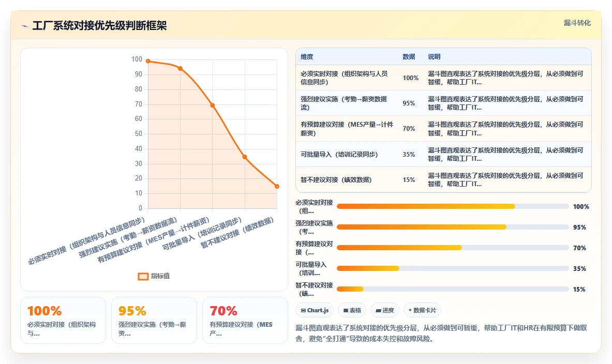Click the 维度 column header
612x364 pixels.
point(307,56)
